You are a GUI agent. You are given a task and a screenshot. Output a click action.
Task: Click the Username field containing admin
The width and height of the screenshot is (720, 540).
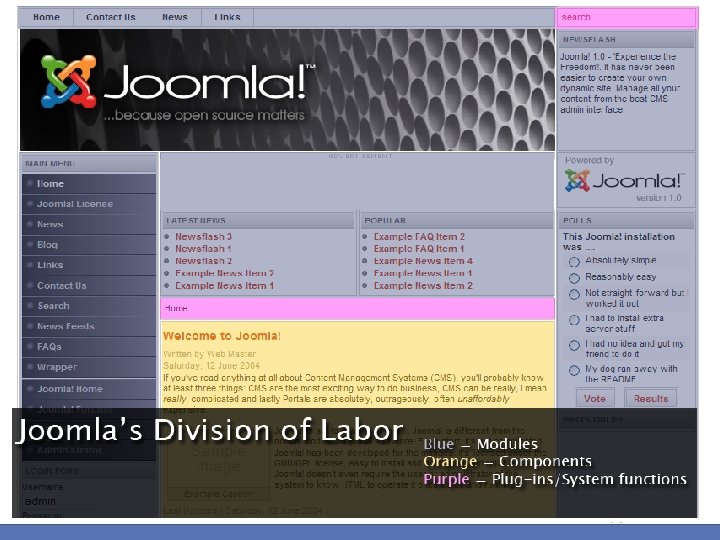tap(60, 501)
